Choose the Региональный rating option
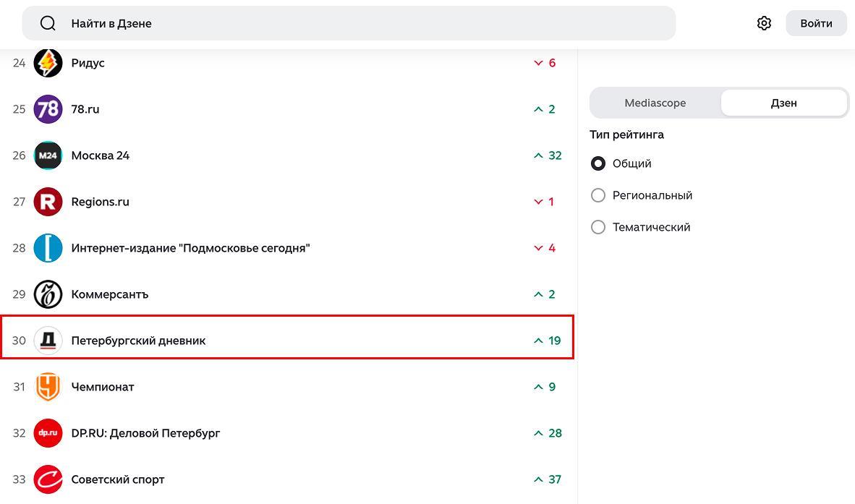Screen dimensions: 855x504 [x=598, y=195]
